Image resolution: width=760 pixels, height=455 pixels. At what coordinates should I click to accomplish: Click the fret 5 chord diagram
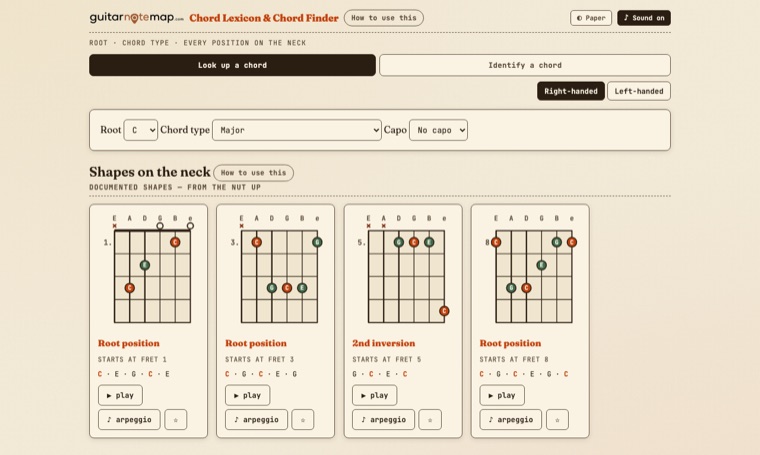pyautogui.click(x=403, y=269)
